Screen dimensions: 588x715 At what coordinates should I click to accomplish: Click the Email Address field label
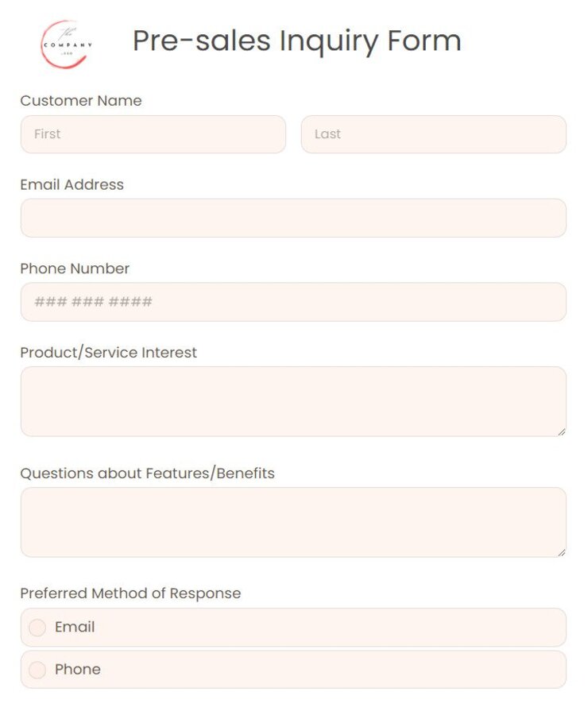point(72,184)
